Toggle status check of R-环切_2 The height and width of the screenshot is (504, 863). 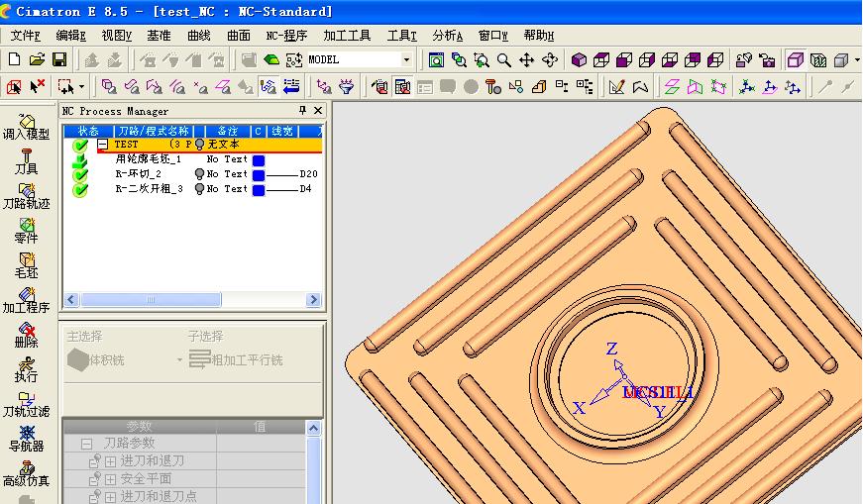coord(80,174)
